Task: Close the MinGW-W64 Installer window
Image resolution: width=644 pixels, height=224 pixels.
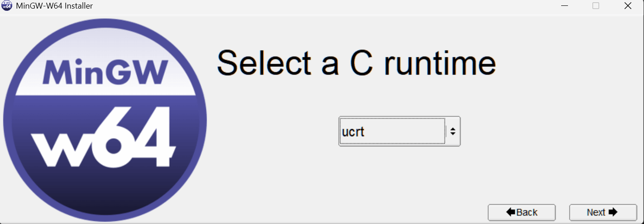Action: [x=628, y=6]
